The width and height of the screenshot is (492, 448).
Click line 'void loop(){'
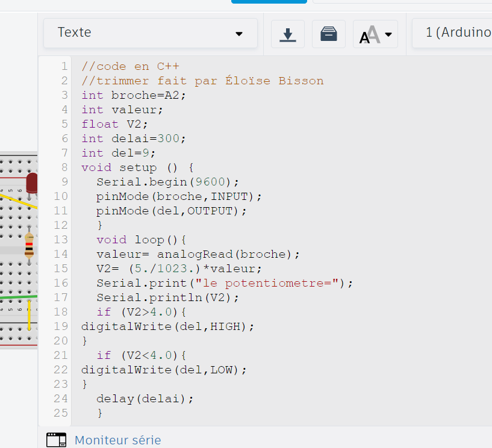(141, 240)
